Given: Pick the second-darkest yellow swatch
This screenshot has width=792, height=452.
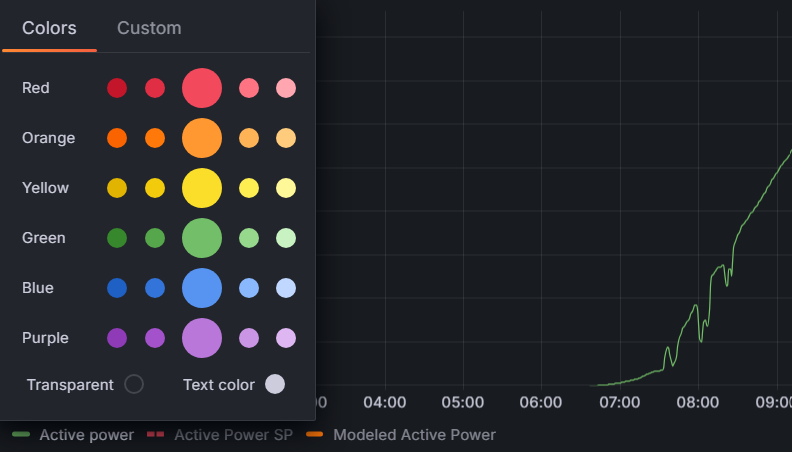Looking at the screenshot, I should tap(155, 188).
